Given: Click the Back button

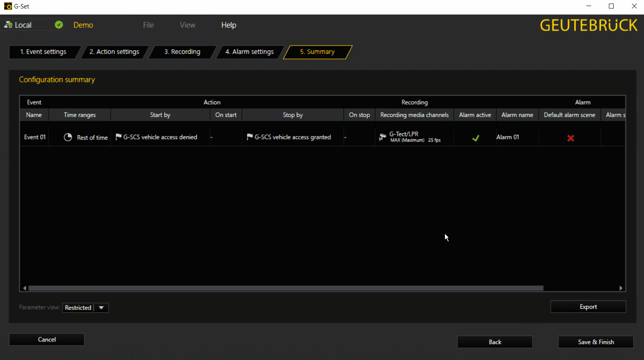Looking at the screenshot, I should click(x=495, y=342).
